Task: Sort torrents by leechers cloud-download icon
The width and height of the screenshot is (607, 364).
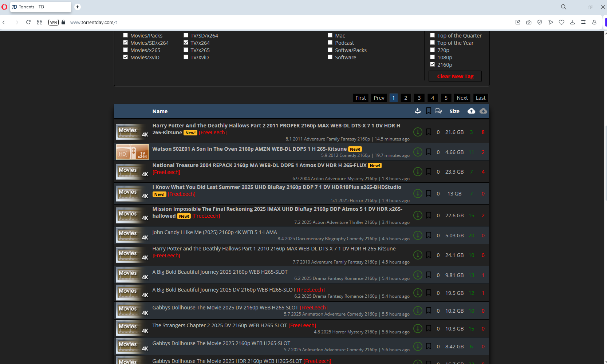Action: tap(483, 111)
